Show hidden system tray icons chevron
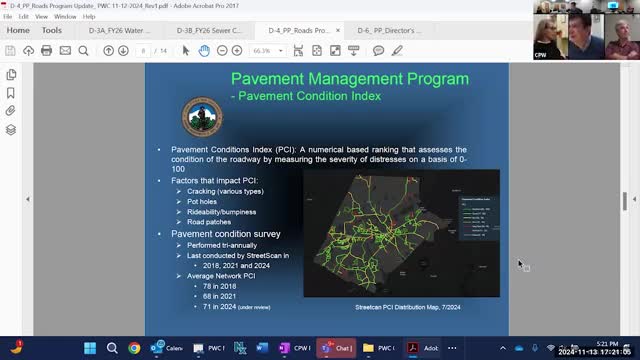 [503, 348]
